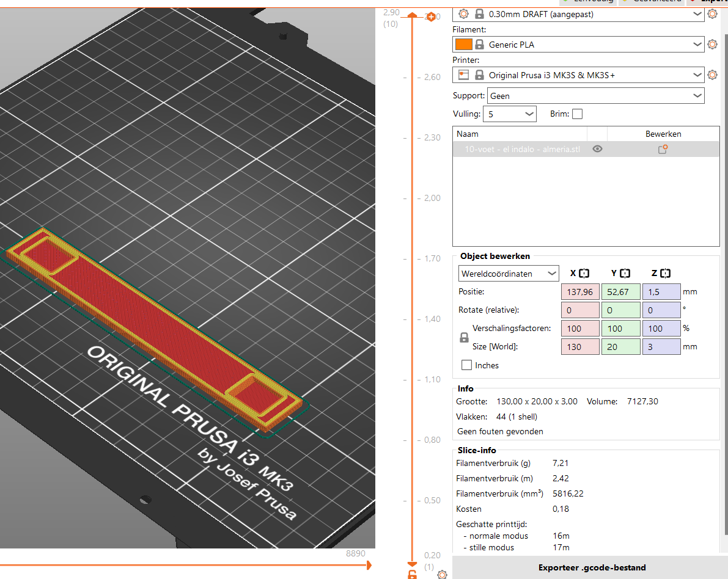The image size is (728, 579).
Task: Expand the Original Prusa i3 MK3S printer dropdown
Action: coord(697,75)
